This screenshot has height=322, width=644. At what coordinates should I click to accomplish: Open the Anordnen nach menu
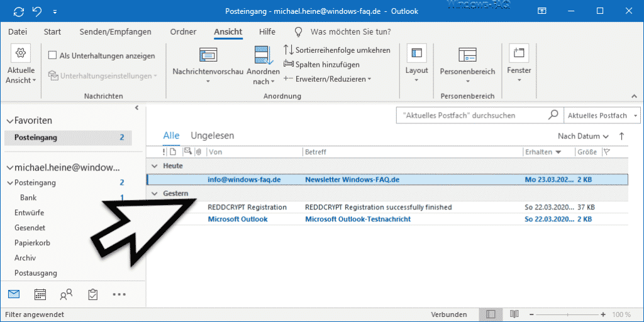[263, 65]
